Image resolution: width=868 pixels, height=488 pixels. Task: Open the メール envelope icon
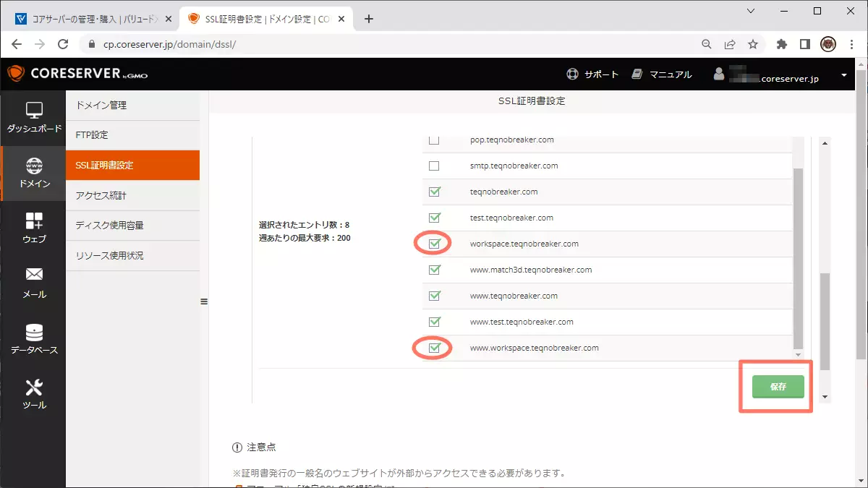[34, 275]
